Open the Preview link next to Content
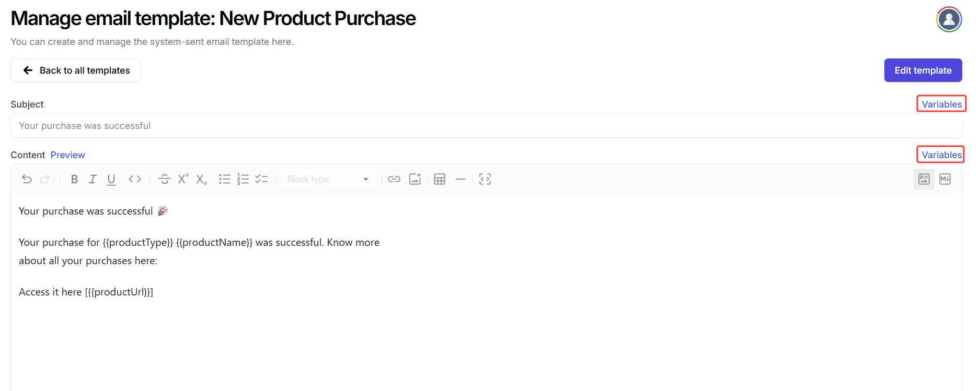This screenshot has width=980, height=391. click(x=67, y=155)
